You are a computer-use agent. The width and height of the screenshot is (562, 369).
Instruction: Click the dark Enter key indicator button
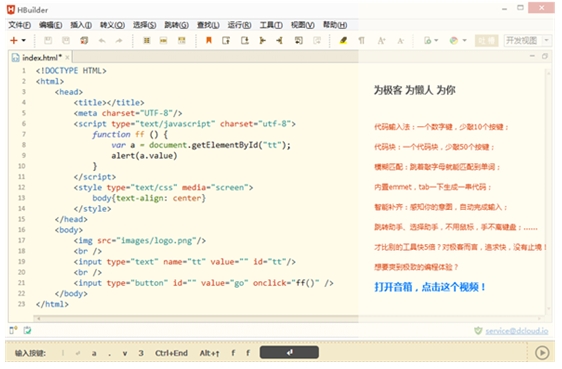coord(289,353)
